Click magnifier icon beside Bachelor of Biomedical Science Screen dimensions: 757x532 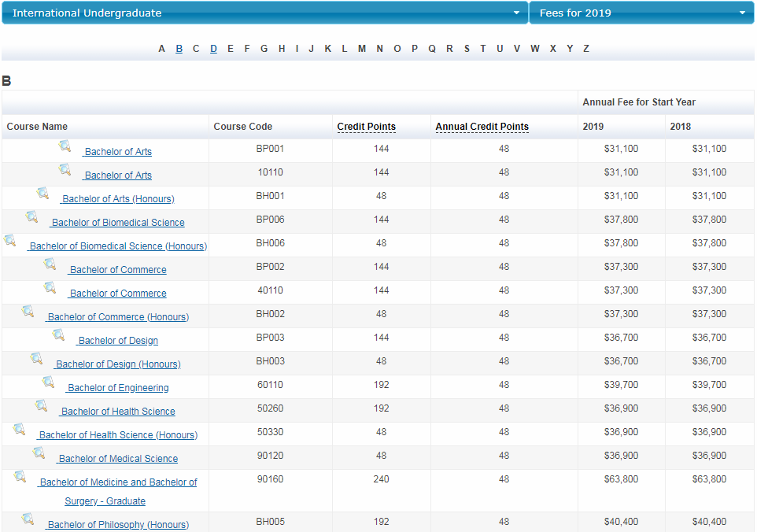32,217
